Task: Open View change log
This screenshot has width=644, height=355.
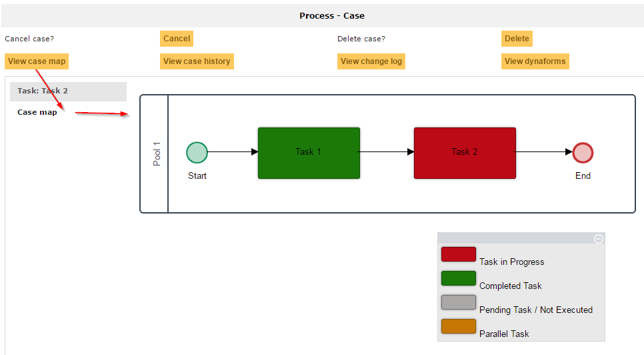Action: pos(371,61)
